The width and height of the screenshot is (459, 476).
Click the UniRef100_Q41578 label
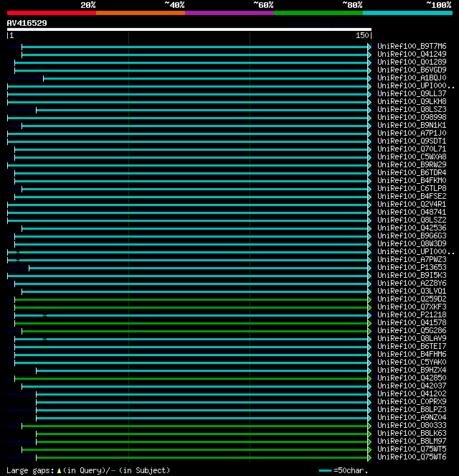412,322
